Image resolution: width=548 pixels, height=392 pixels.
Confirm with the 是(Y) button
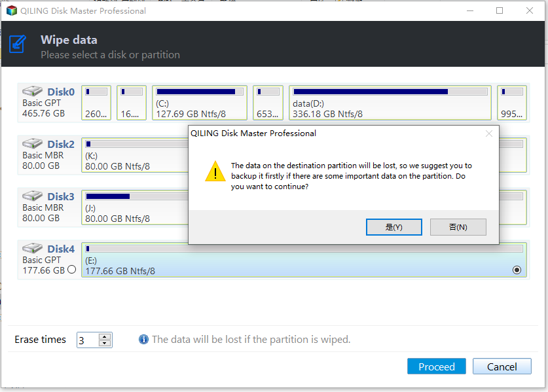[x=394, y=227]
